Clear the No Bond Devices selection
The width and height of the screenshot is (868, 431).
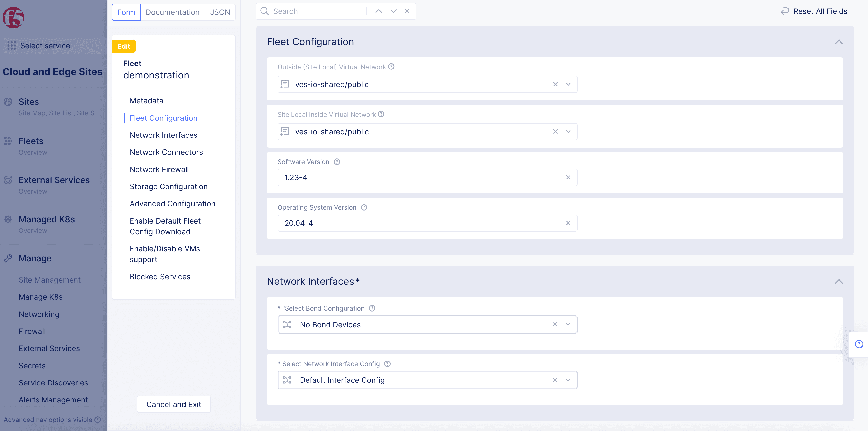click(x=555, y=324)
